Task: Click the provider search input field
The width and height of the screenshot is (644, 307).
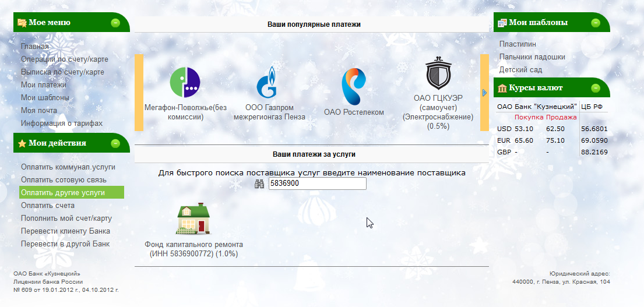Action: click(x=317, y=184)
